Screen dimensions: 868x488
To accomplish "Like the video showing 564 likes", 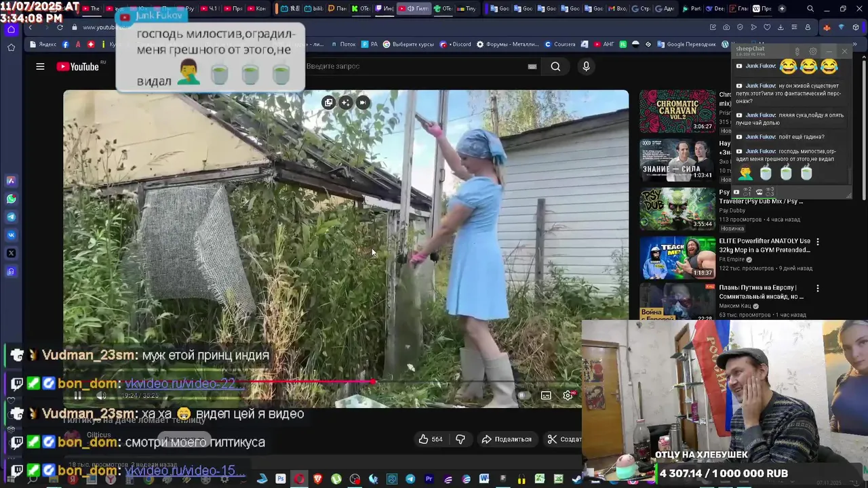I will pos(430,439).
